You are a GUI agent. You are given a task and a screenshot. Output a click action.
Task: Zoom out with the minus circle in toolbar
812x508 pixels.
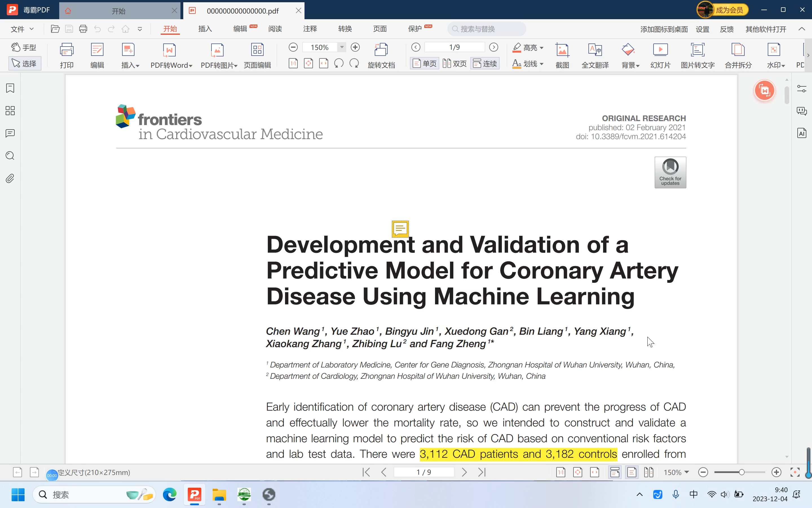click(293, 47)
